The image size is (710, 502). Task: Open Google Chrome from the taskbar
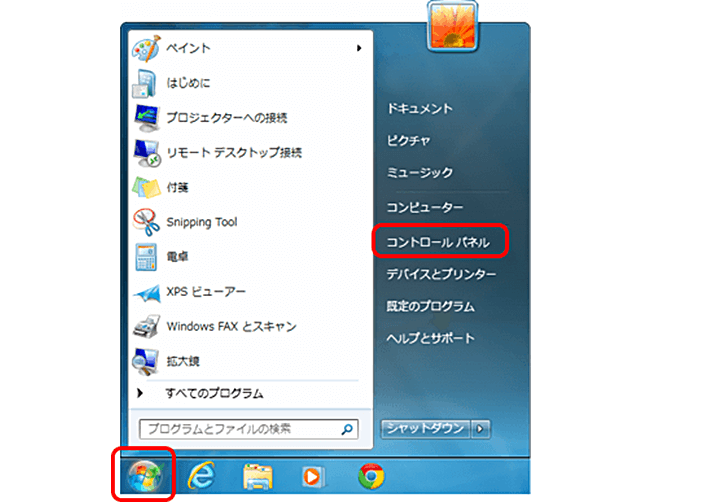pos(371,477)
